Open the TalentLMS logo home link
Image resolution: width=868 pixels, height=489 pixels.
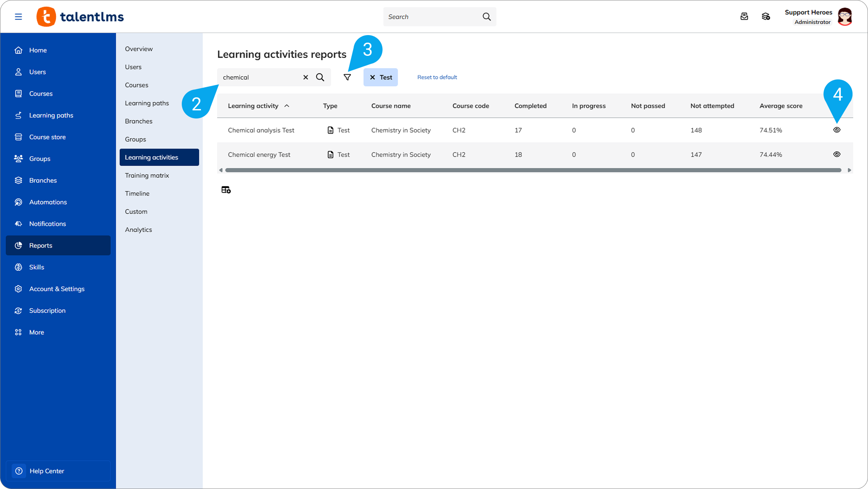[80, 17]
